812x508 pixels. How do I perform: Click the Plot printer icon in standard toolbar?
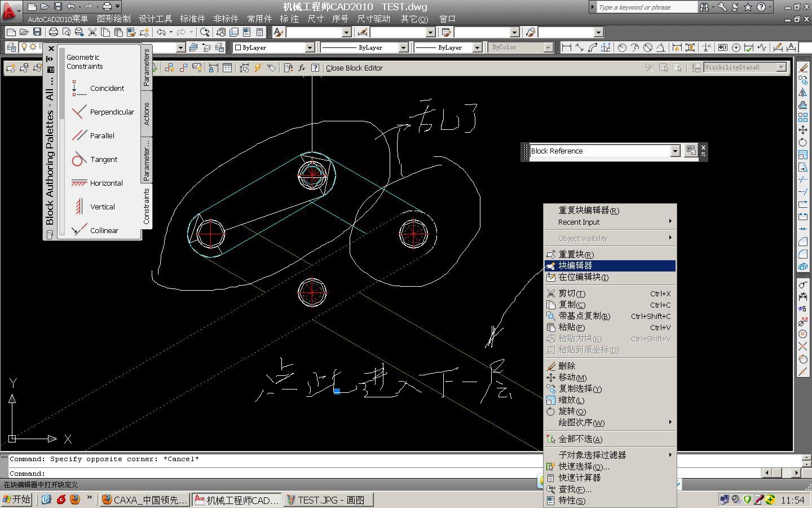(53, 32)
